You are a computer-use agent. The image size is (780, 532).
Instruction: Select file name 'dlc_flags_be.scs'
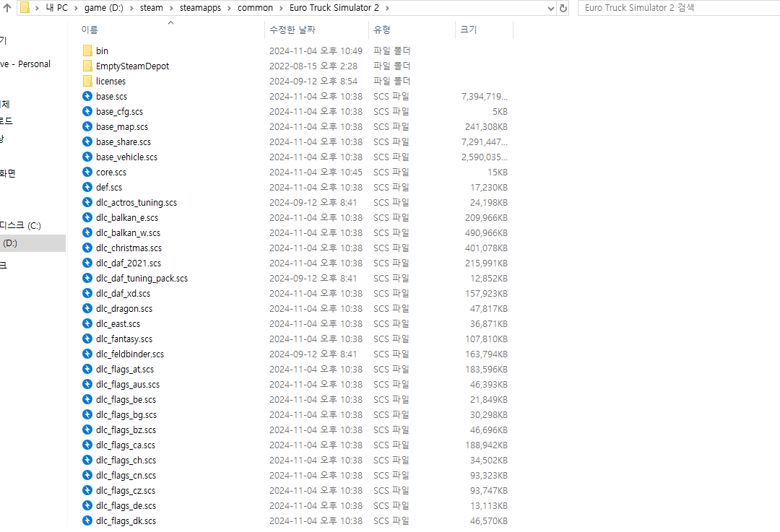tap(126, 400)
